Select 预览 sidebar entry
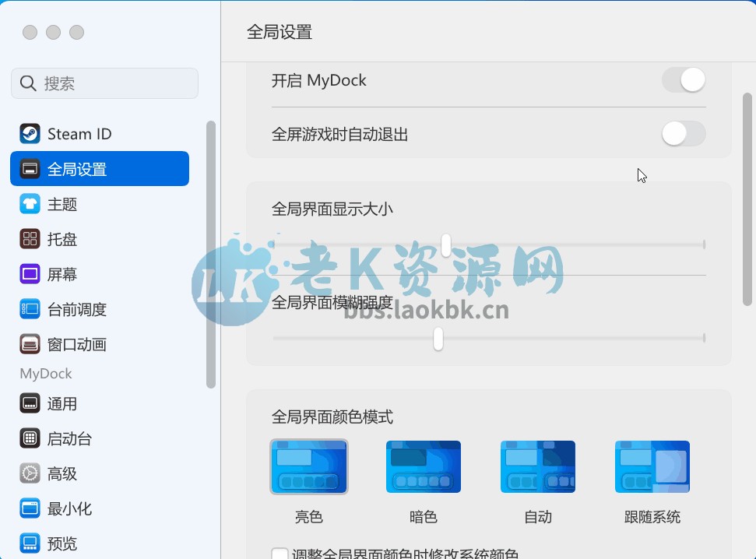The height and width of the screenshot is (559, 756). click(x=100, y=543)
